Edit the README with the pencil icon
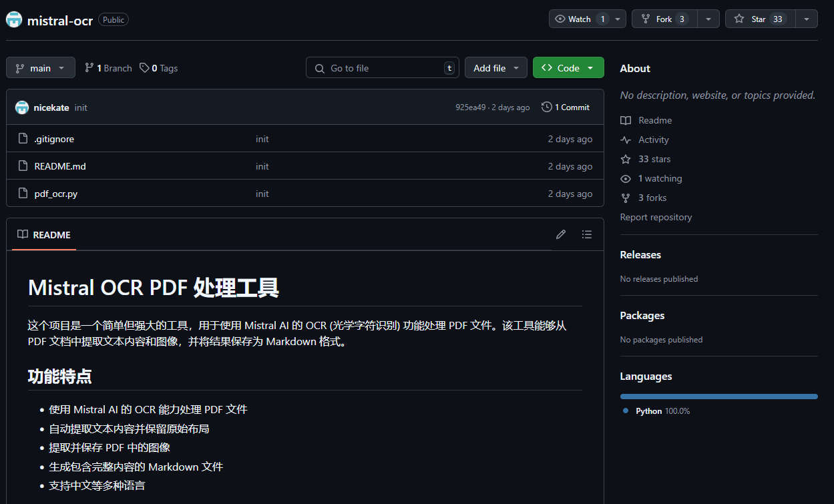Screen dimensions: 834x504 pos(561,234)
